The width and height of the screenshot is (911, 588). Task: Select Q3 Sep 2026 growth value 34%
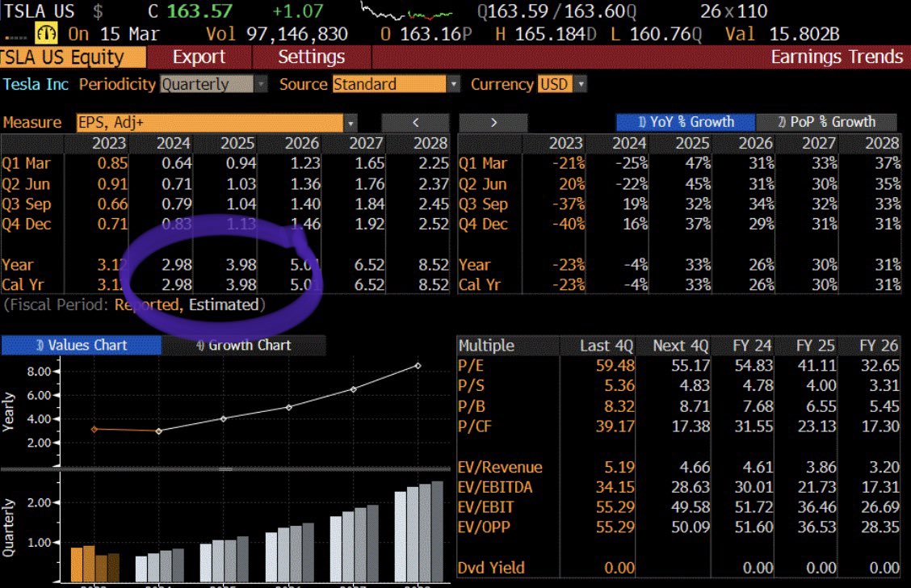point(761,204)
